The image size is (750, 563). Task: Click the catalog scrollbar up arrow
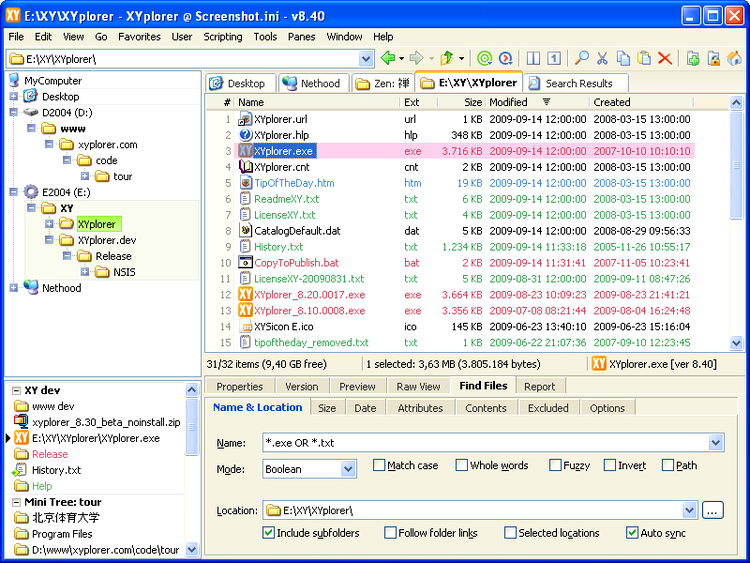pos(191,390)
